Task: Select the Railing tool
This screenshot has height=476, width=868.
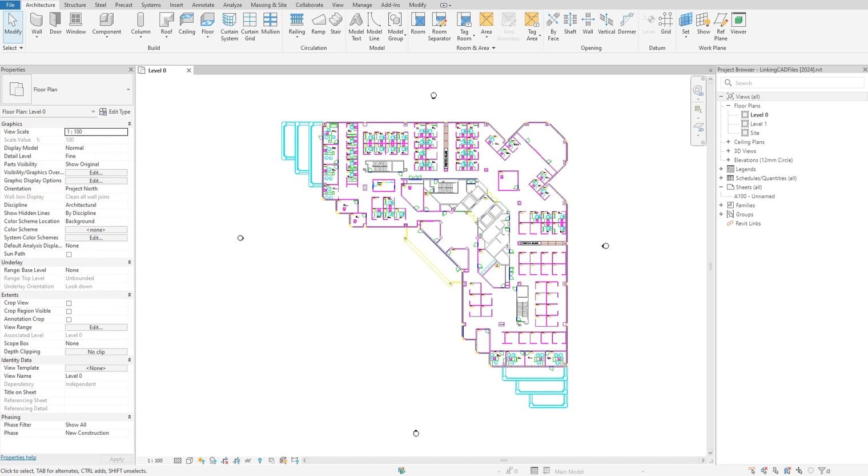Action: click(296, 25)
